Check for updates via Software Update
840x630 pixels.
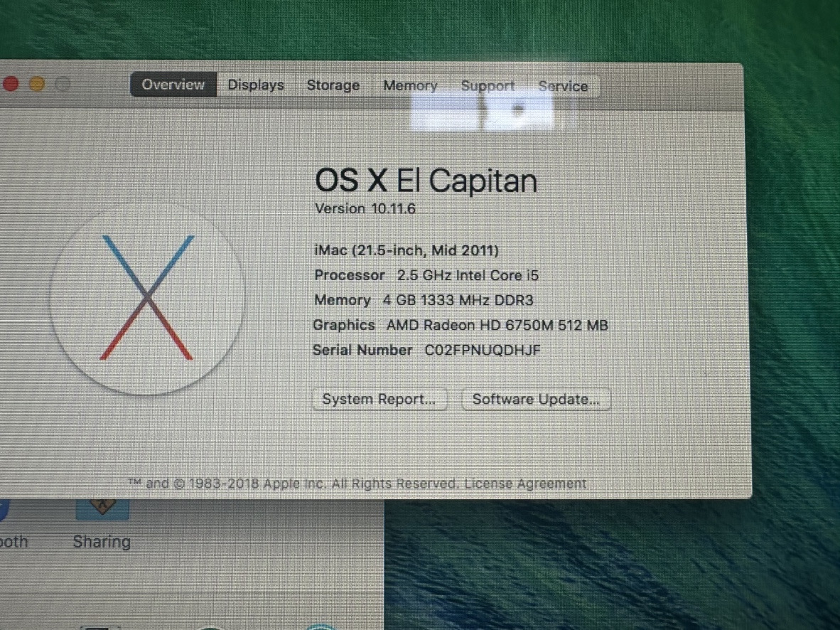point(536,399)
